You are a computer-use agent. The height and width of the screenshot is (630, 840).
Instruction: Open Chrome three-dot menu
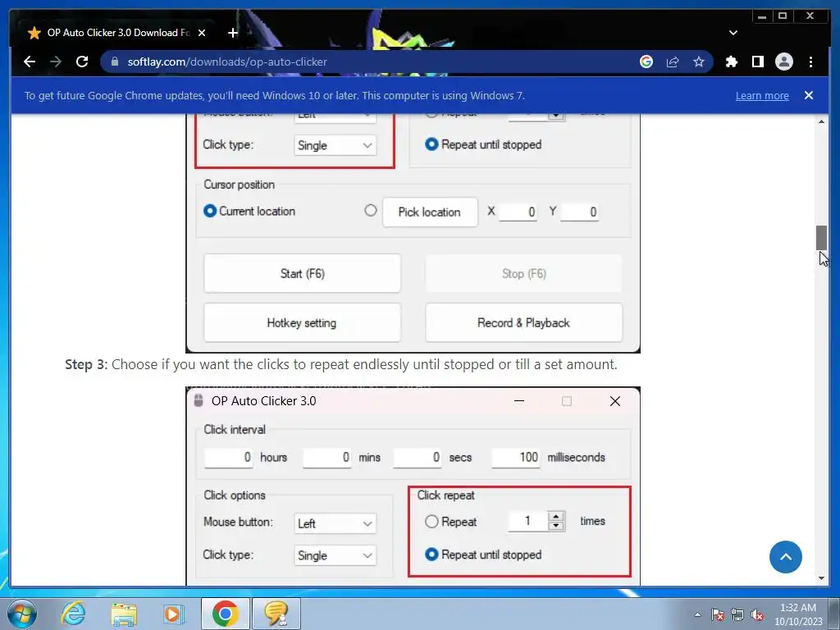810,62
